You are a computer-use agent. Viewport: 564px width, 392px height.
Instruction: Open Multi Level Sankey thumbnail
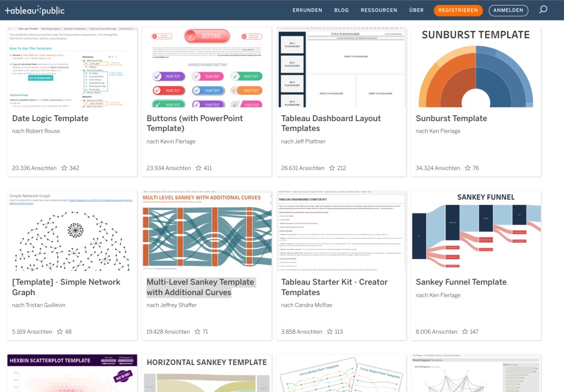tap(207, 231)
